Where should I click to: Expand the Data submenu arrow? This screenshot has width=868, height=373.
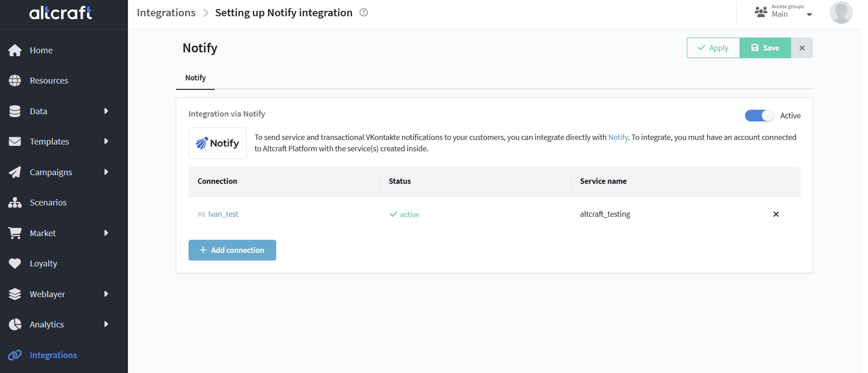pyautogui.click(x=106, y=111)
